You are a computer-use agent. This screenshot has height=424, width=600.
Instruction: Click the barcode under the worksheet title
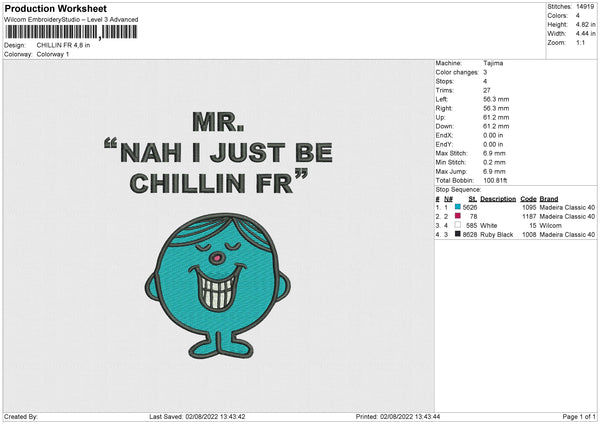(x=71, y=32)
